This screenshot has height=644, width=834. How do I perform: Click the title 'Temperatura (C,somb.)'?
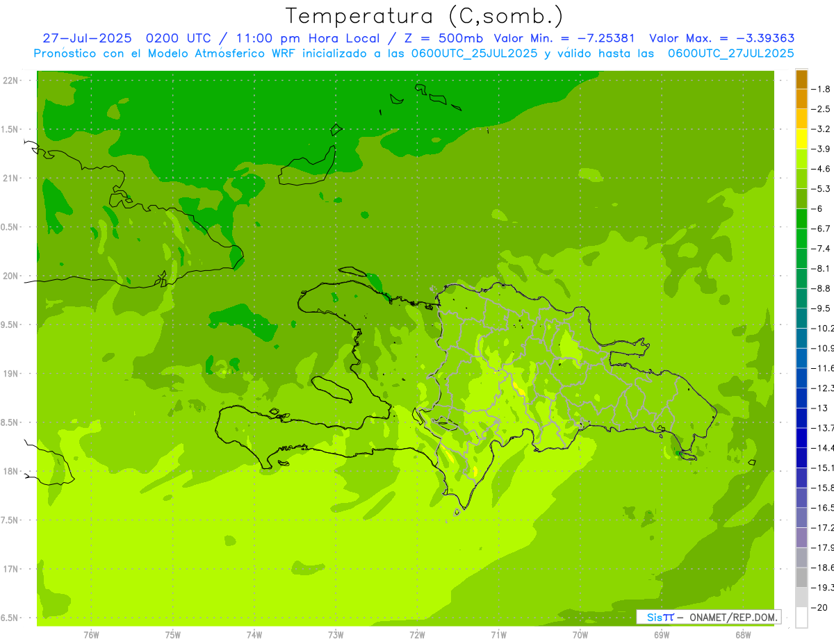[x=425, y=16]
